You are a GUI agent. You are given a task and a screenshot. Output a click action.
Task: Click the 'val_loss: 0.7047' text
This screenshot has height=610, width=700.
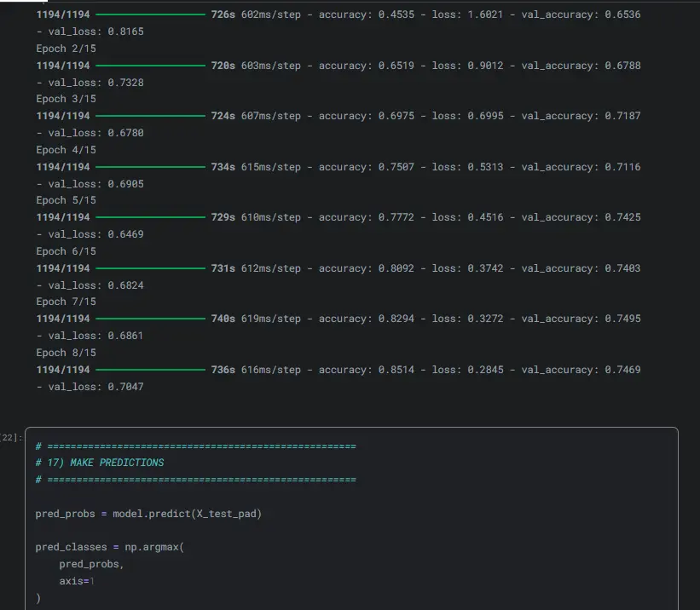pyautogui.click(x=96, y=387)
